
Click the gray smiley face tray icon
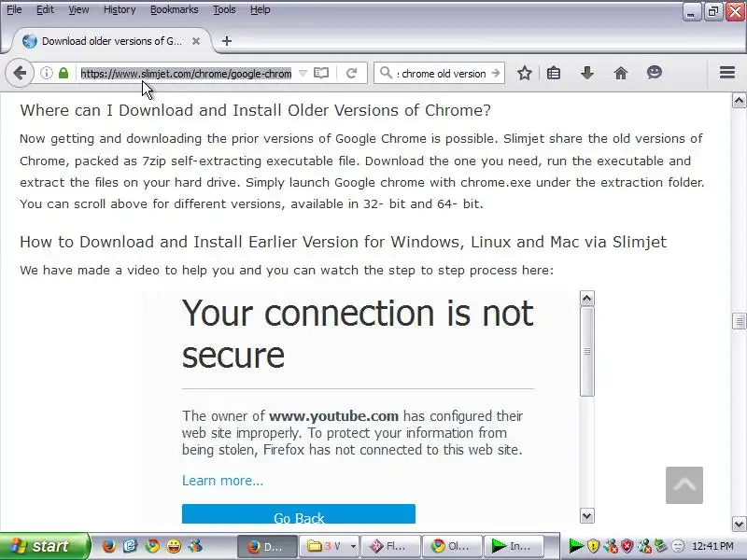point(678,546)
